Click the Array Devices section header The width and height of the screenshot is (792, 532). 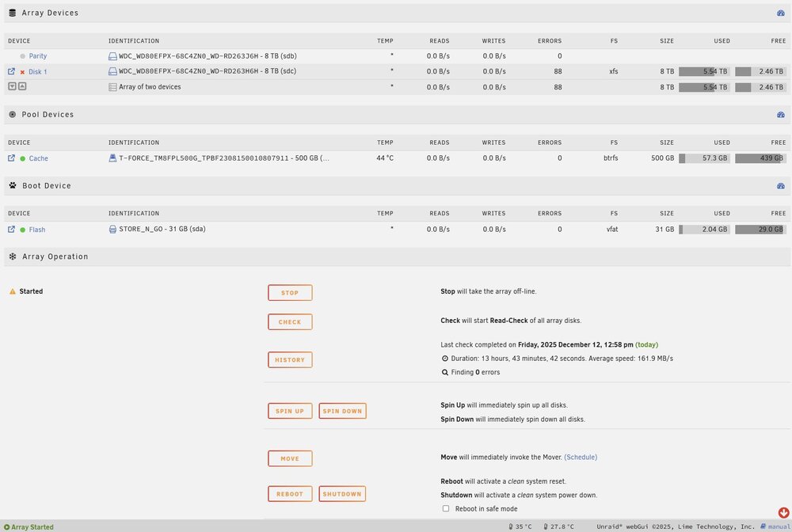[396, 13]
